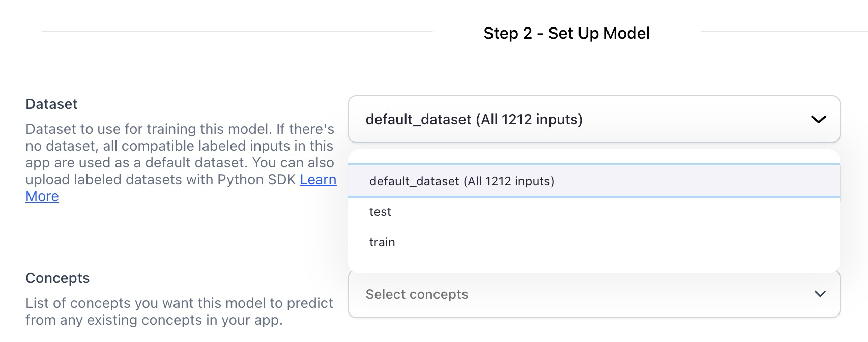Click the Concepts description text
This screenshot has width=868, height=342.
tap(179, 311)
